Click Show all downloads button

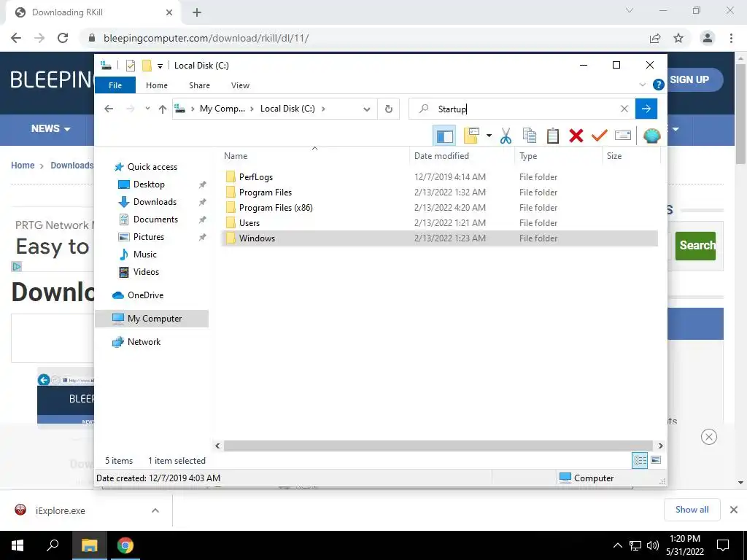pyautogui.click(x=692, y=510)
